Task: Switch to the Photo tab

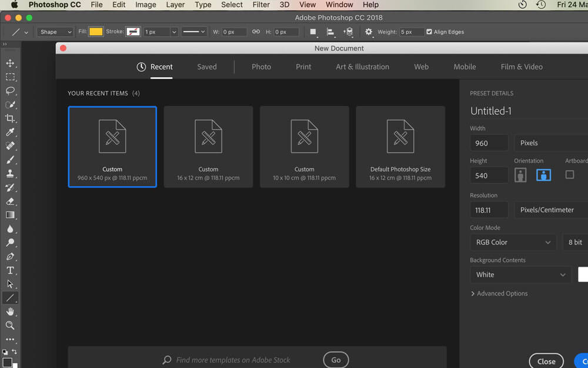Action: tap(262, 67)
